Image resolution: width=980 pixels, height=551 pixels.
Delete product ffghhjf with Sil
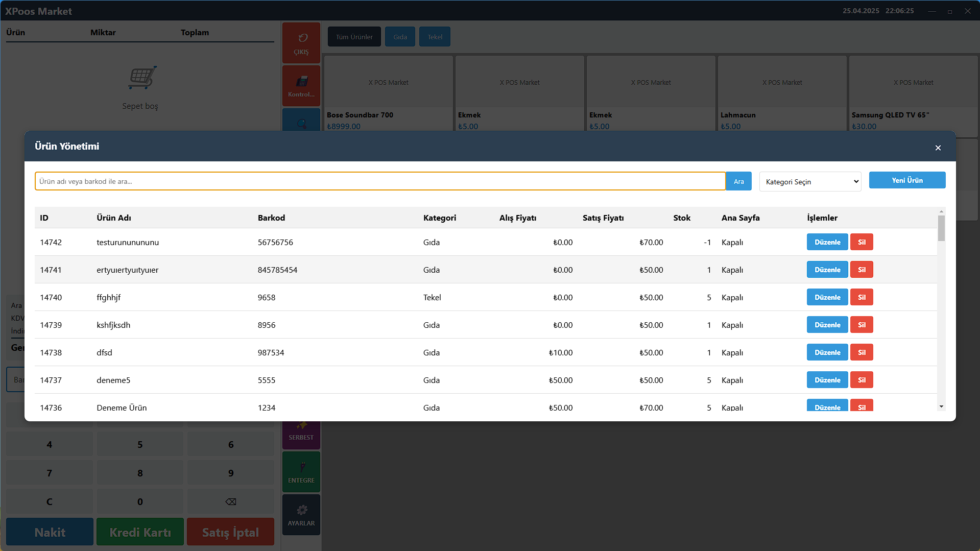862,297
